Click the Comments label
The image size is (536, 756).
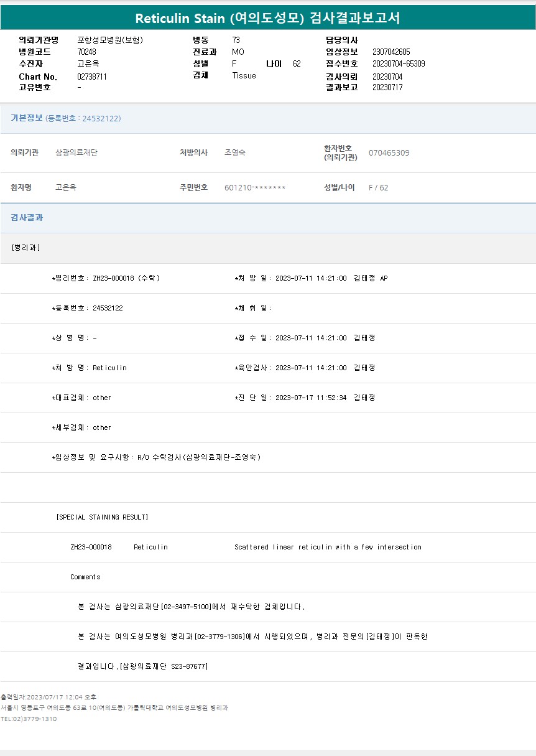(85, 577)
